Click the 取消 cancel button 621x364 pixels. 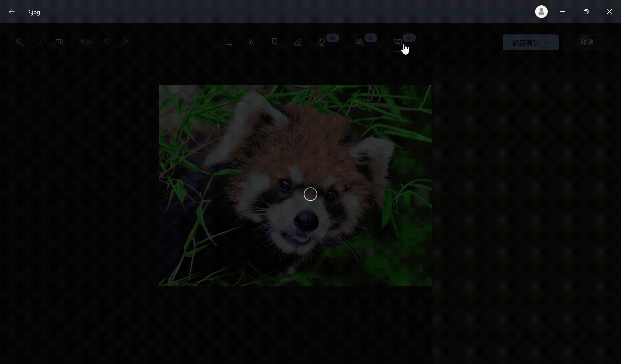point(587,42)
